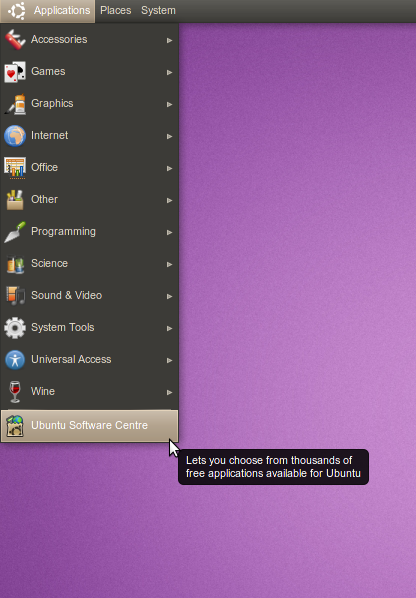This screenshot has height=598, width=416.
Task: Expand the Science submenu arrow
Action: click(170, 264)
